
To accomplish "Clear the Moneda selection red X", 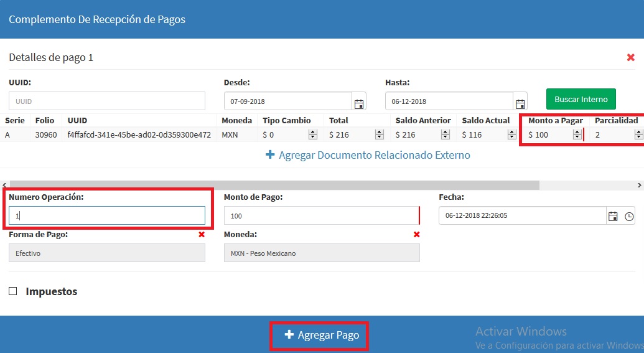I will click(x=416, y=234).
